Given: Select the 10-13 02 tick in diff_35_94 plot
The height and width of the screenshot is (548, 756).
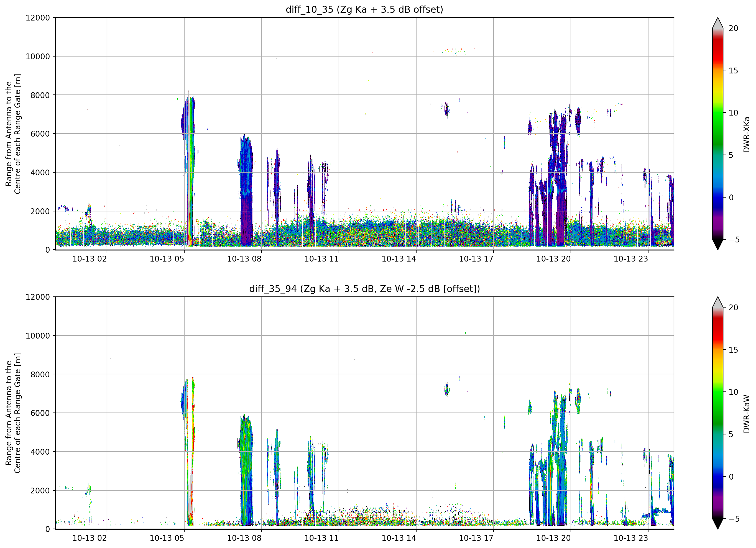Looking at the screenshot, I should coord(90,538).
